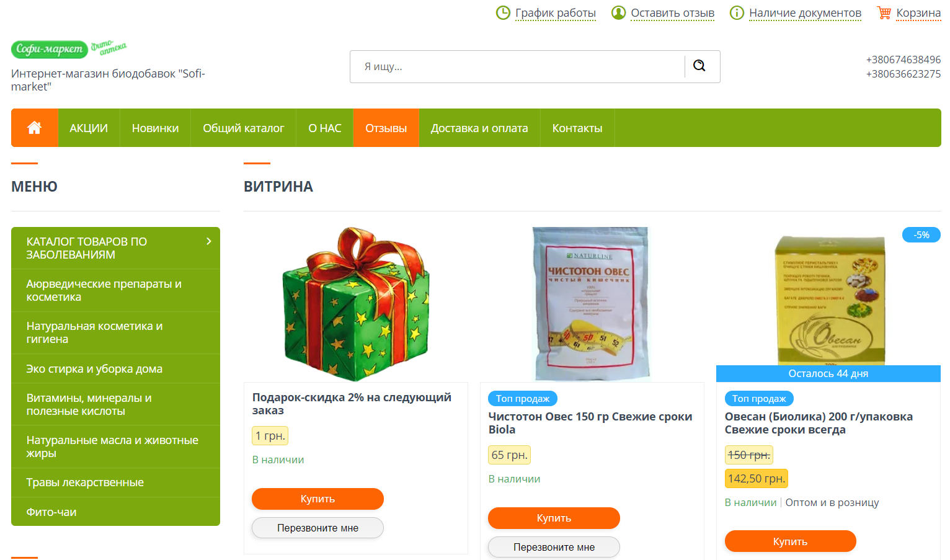
Task: Open the green gift box product image
Action: [x=356, y=304]
